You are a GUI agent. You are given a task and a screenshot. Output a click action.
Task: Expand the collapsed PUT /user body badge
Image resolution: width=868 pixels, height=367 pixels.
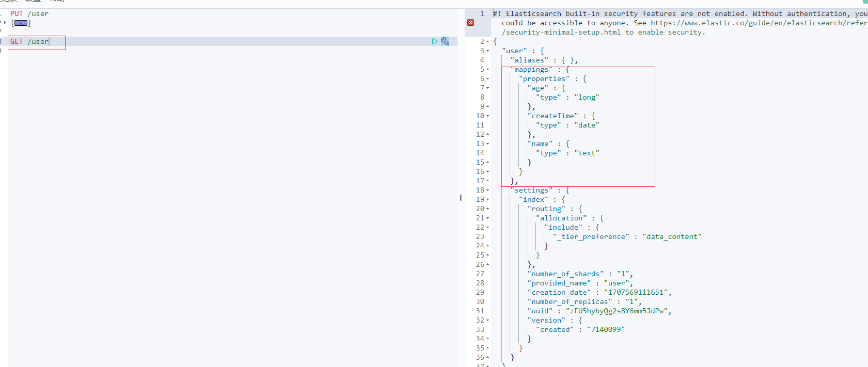[x=21, y=23]
